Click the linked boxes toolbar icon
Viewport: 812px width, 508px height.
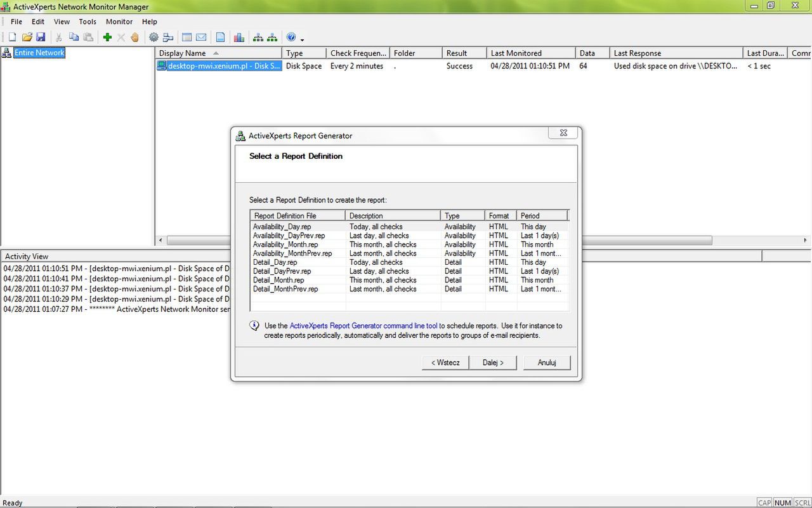168,37
